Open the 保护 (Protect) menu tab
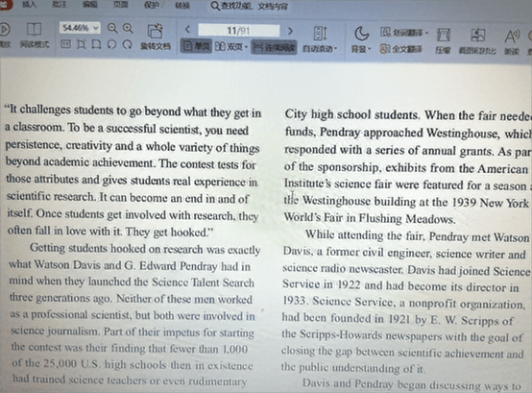This screenshot has height=393, width=532. (151, 6)
